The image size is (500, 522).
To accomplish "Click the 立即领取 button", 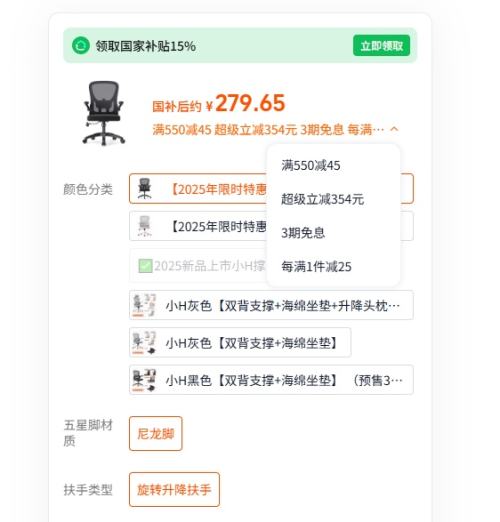I will point(381,45).
